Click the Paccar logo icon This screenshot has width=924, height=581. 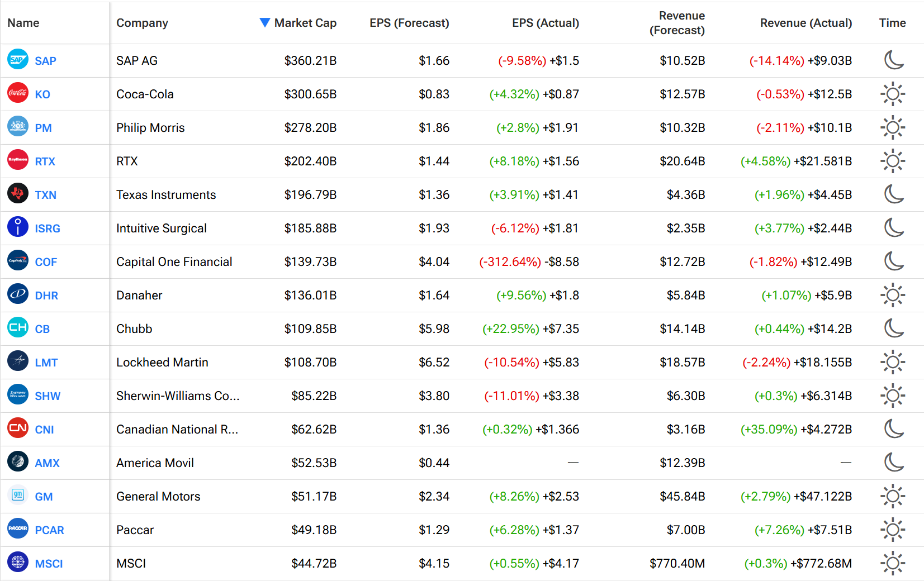(x=18, y=528)
